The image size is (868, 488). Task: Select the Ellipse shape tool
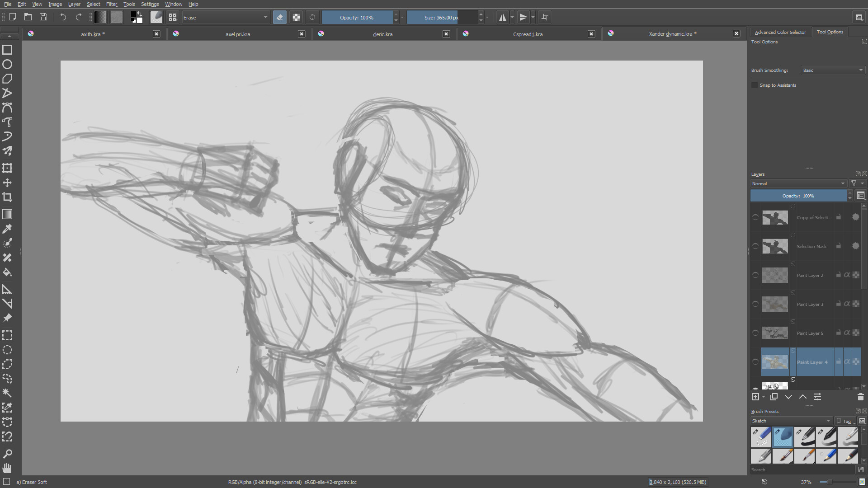7,64
